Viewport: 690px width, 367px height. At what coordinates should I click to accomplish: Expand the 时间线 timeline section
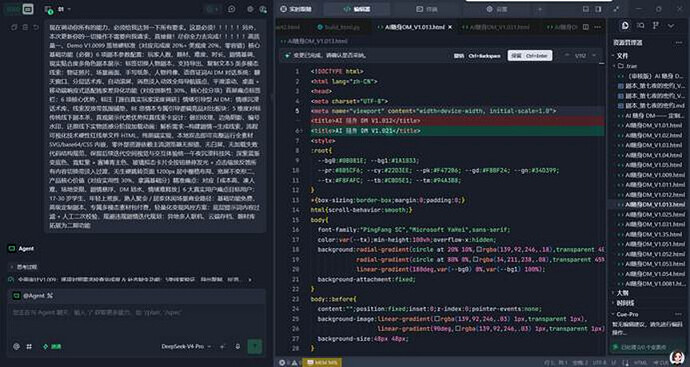[x=622, y=303]
